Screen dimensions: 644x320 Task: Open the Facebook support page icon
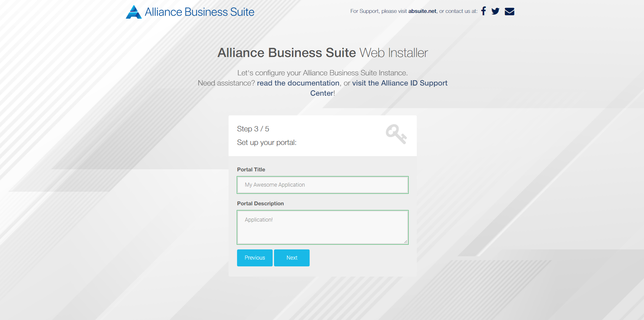(484, 11)
